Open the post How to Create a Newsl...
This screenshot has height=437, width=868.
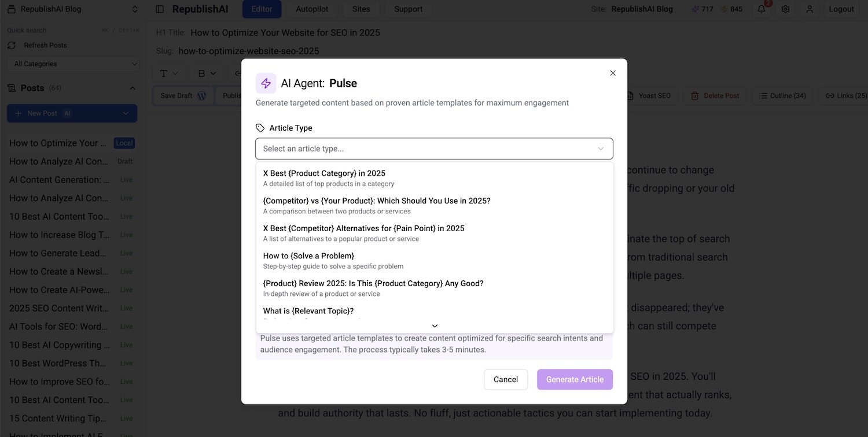coord(72,272)
